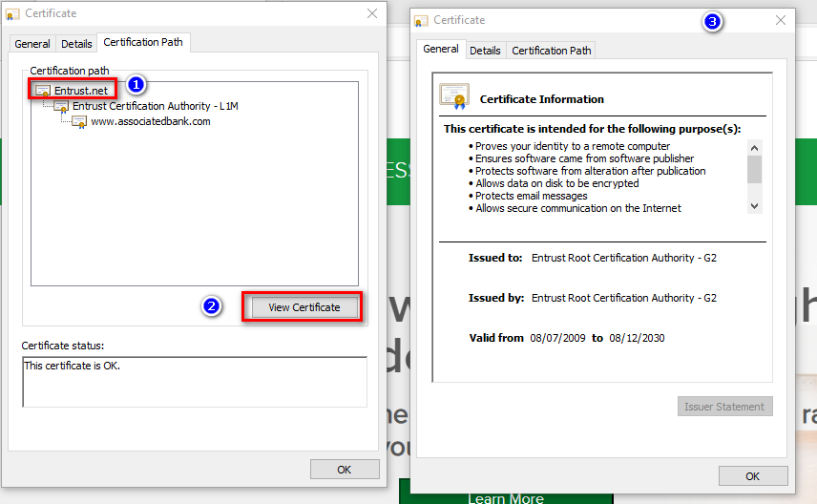The image size is (817, 504).
Task: Click the 'This certificate is OK.' status box
Action: [x=195, y=382]
